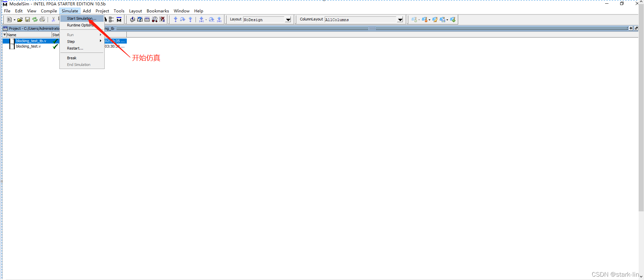Click the Project pane title bar icon

click(x=5, y=28)
